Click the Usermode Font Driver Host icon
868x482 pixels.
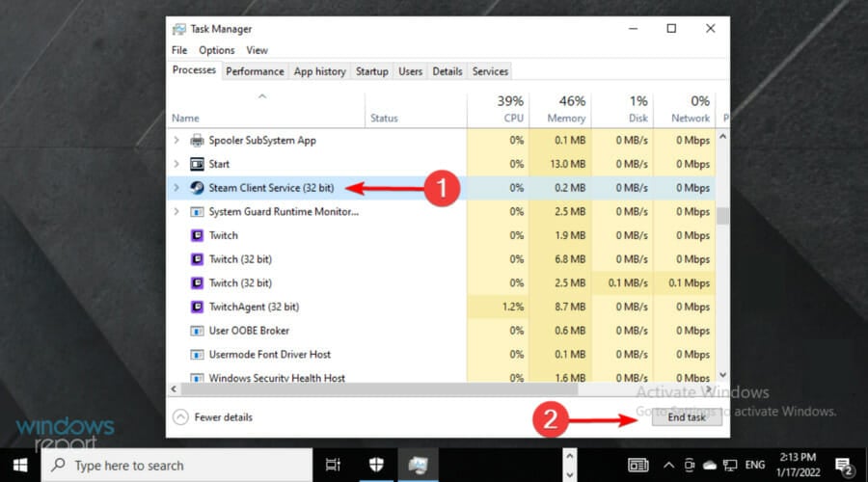[x=197, y=355]
